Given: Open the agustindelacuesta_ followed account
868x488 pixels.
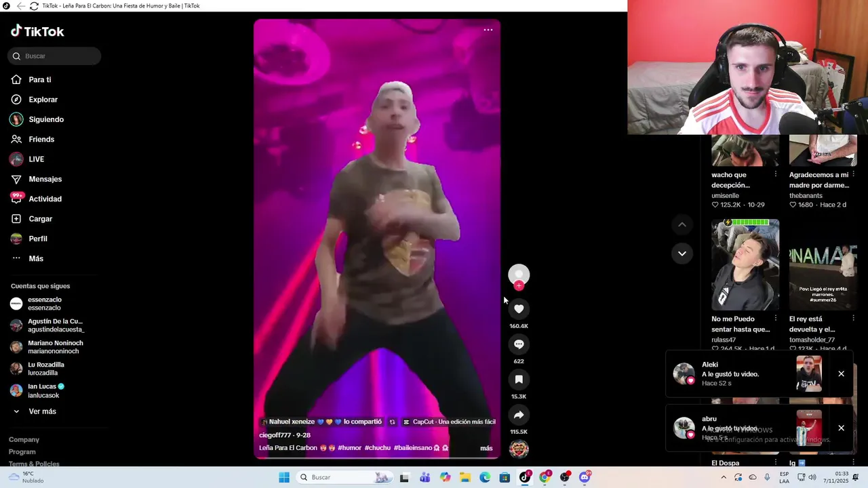Looking at the screenshot, I should coord(54,325).
